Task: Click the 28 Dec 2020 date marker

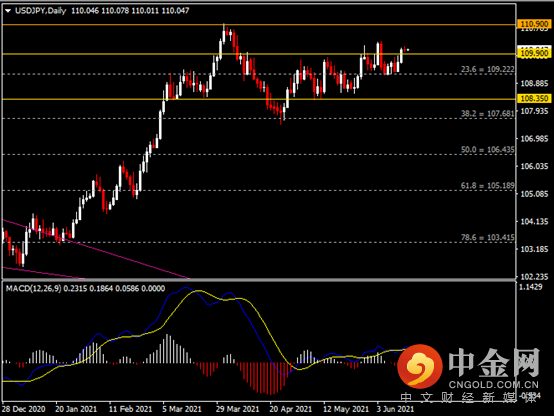Action: point(23,409)
